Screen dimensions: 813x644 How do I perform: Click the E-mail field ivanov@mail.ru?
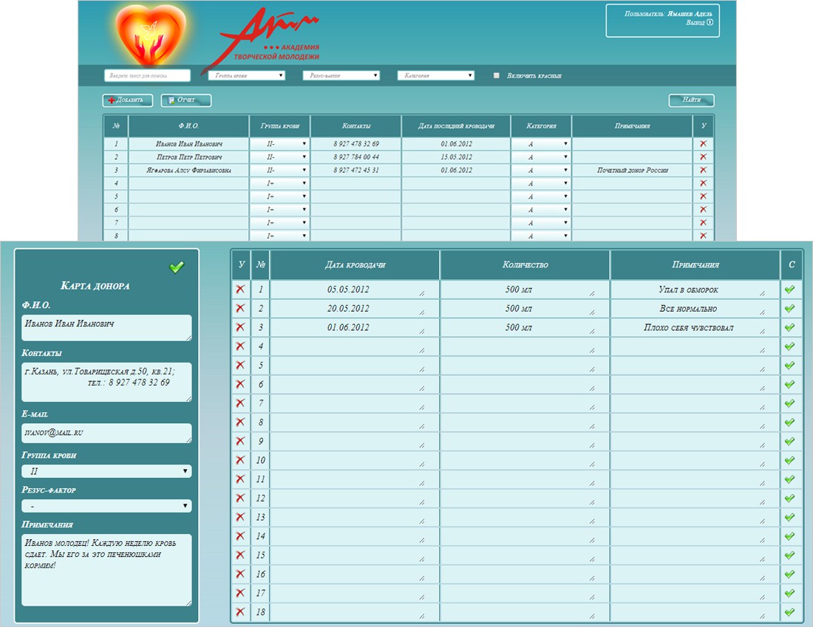pos(106,433)
